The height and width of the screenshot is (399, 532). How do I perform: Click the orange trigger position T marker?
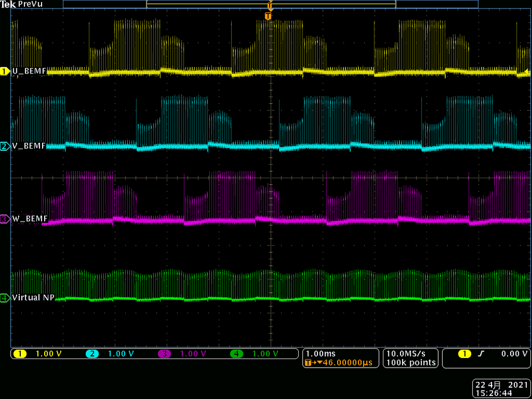point(268,16)
